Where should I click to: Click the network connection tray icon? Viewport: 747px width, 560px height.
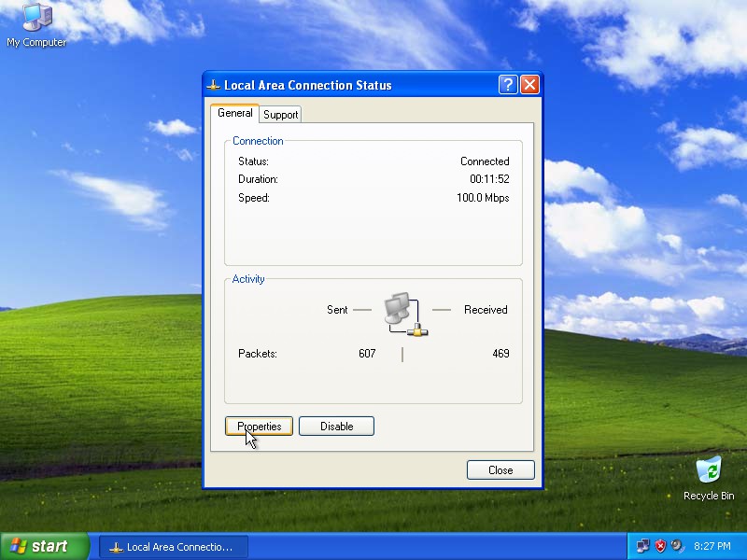point(642,546)
